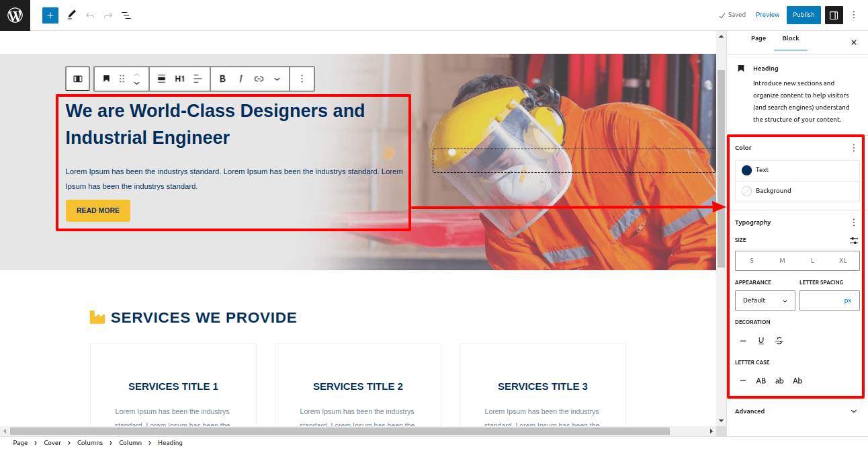Click the Italic formatting icon
Viewport: 868px width, 449px height.
[241, 79]
